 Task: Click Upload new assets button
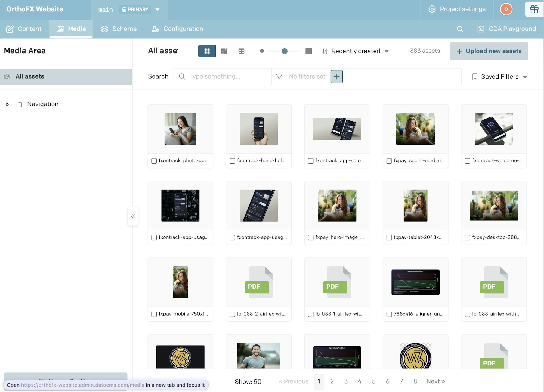pyautogui.click(x=489, y=51)
